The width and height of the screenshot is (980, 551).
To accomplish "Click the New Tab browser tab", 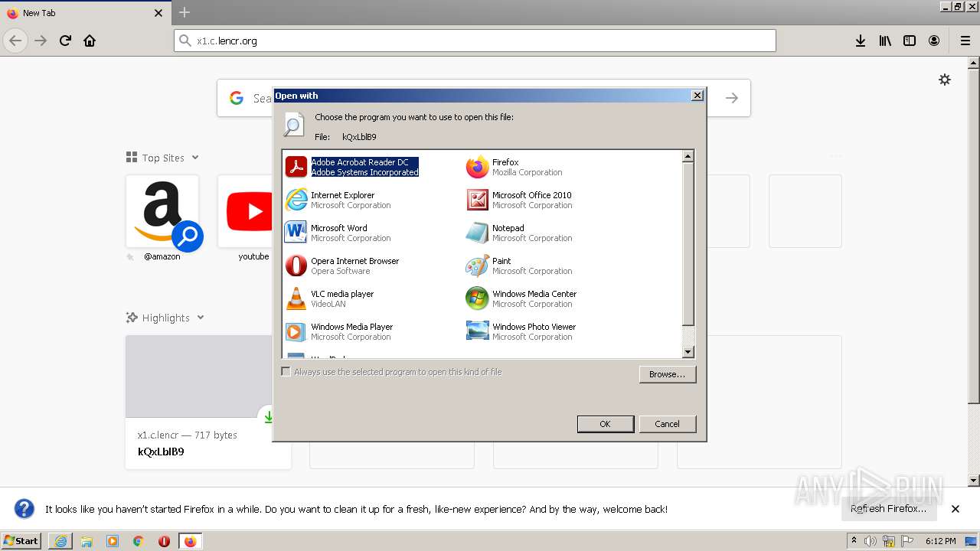I will click(84, 13).
